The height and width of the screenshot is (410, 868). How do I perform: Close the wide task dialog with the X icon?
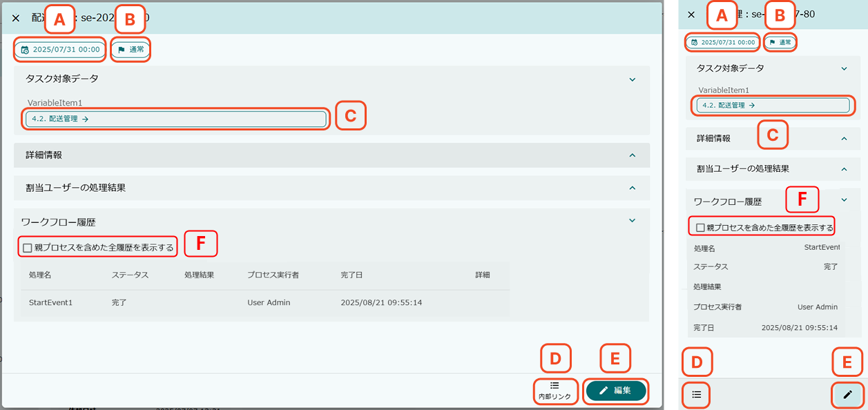[16, 18]
